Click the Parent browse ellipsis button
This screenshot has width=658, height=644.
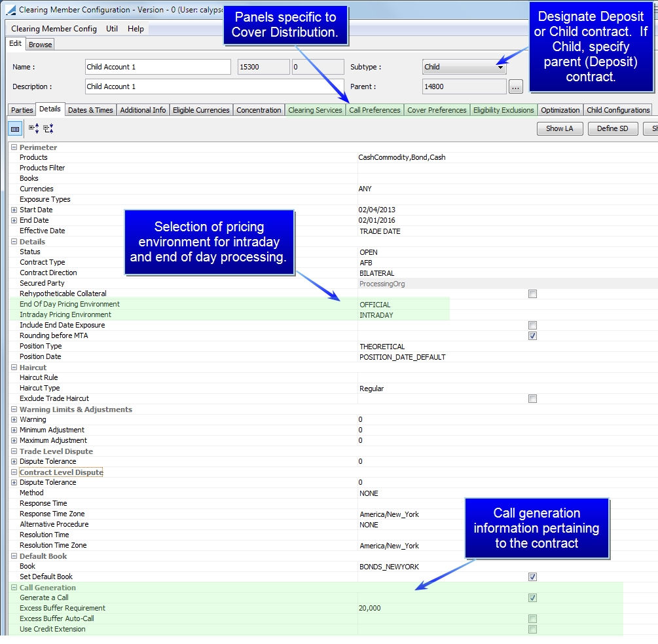pyautogui.click(x=516, y=87)
